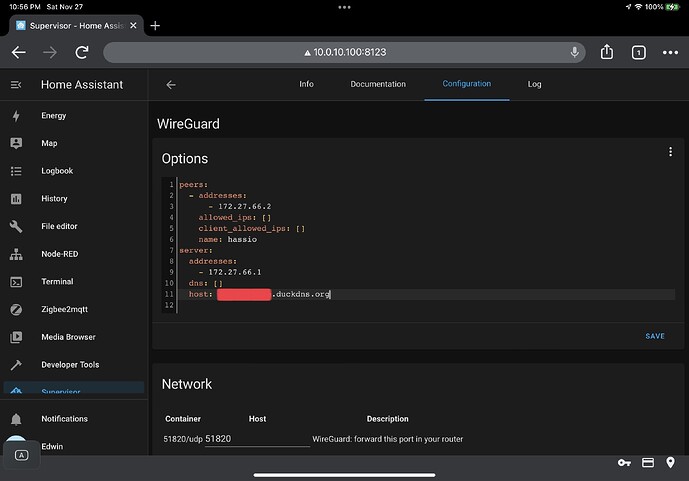
Task: Place cursor on the host duckdns.org line
Action: 426,294
